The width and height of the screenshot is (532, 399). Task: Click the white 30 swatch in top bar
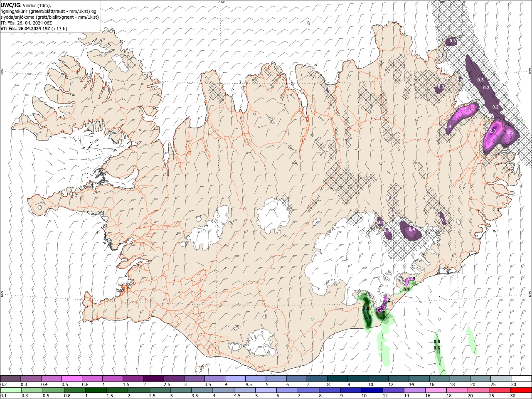(521, 379)
